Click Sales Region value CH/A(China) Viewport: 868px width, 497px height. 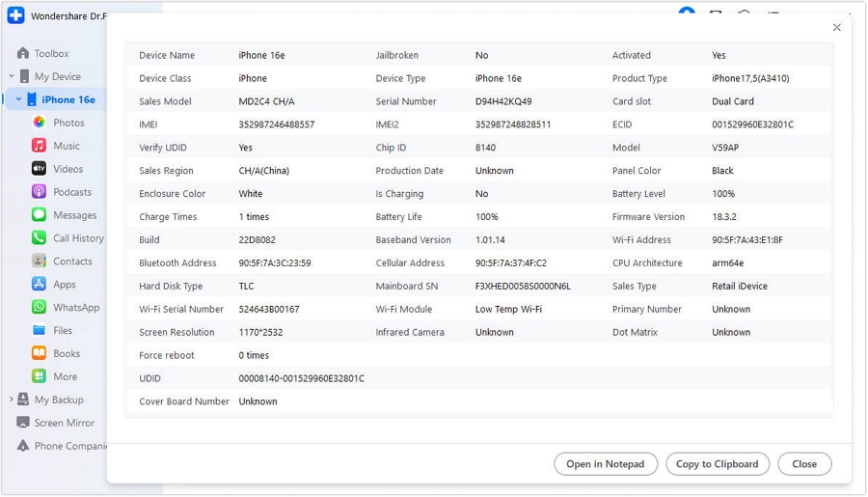[x=264, y=171]
